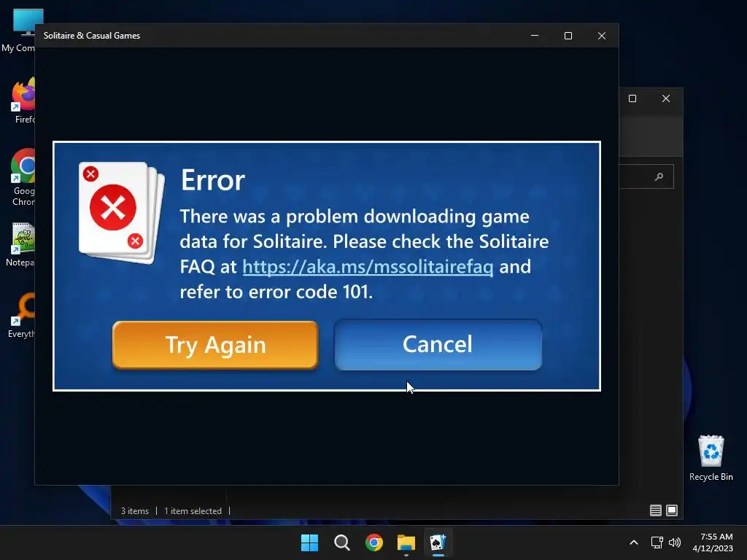Switch File Explorer to large icons view
The height and width of the screenshot is (560, 747).
click(x=672, y=510)
